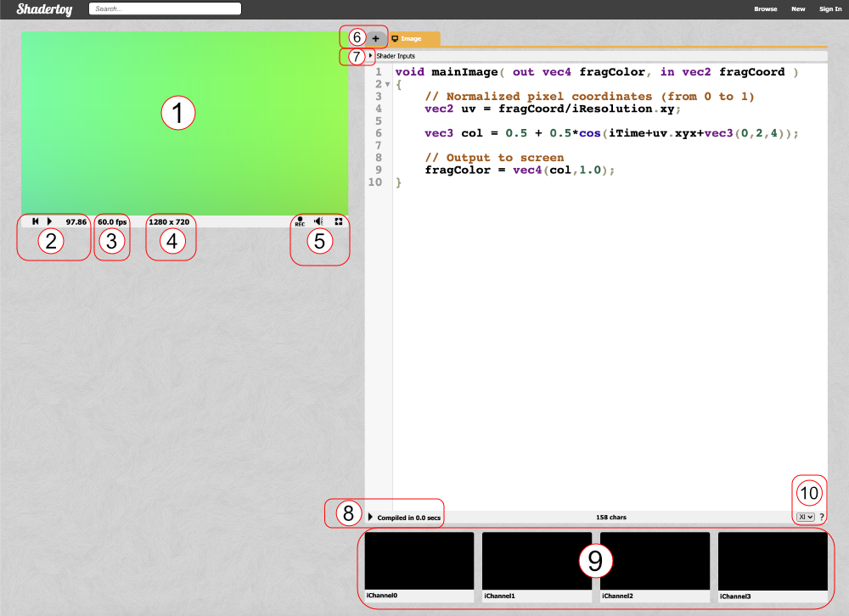Click the shader preview canvas
849x616 pixels.
[184, 123]
